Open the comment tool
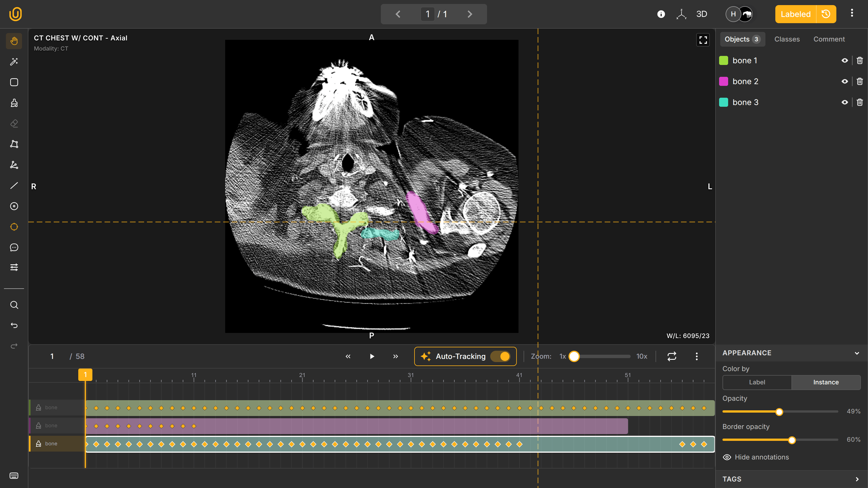 pyautogui.click(x=14, y=247)
